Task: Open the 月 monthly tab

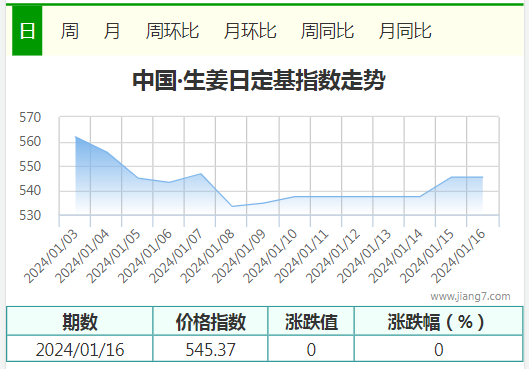Action: click(112, 31)
